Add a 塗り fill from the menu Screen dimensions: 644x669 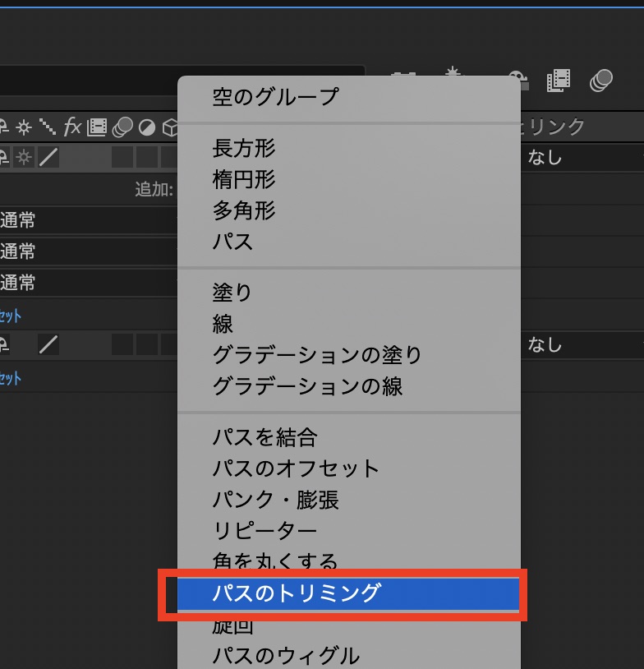click(x=349, y=293)
